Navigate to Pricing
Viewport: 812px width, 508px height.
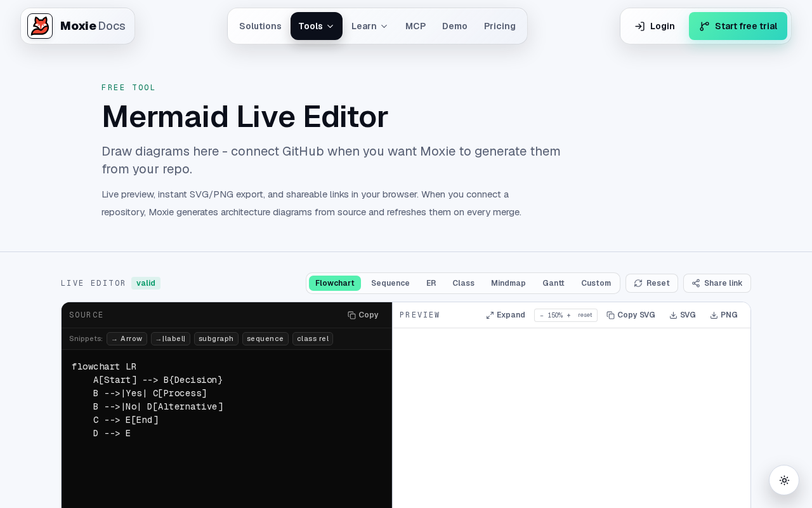pyautogui.click(x=500, y=26)
